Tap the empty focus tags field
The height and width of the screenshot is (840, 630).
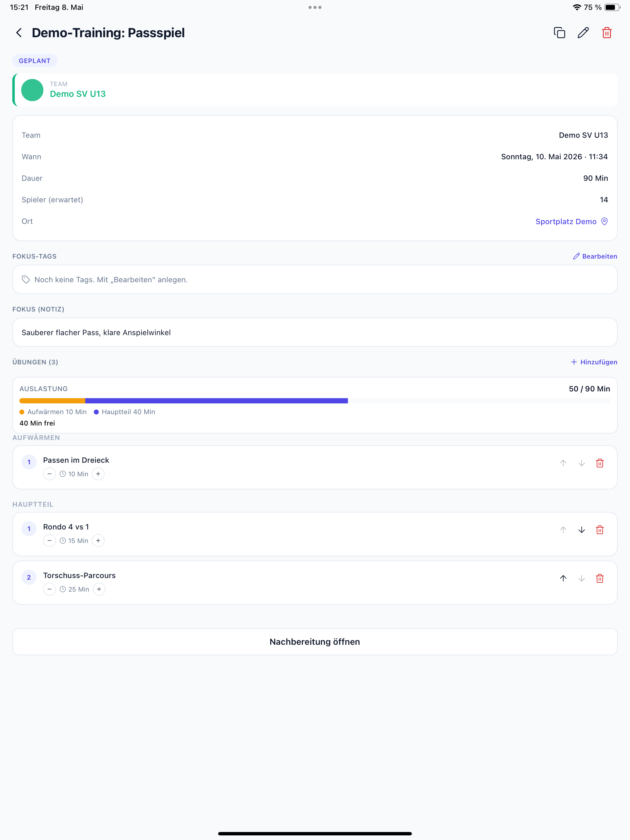[x=315, y=279]
